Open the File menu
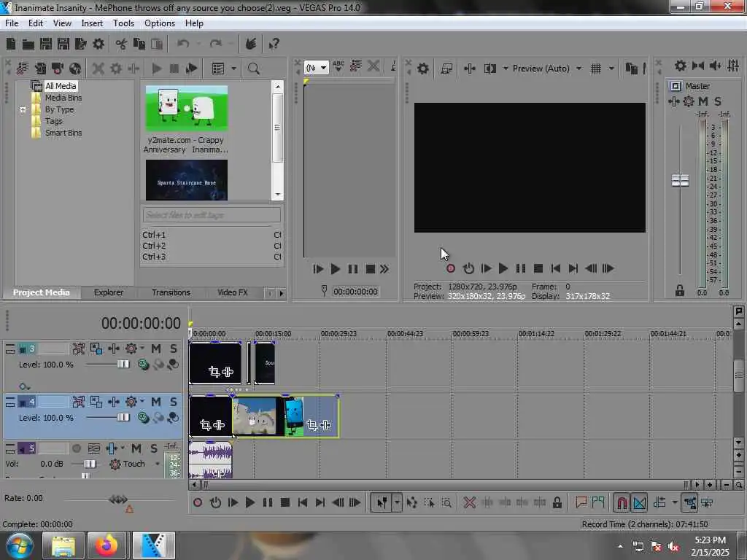This screenshot has width=747, height=560. click(12, 23)
